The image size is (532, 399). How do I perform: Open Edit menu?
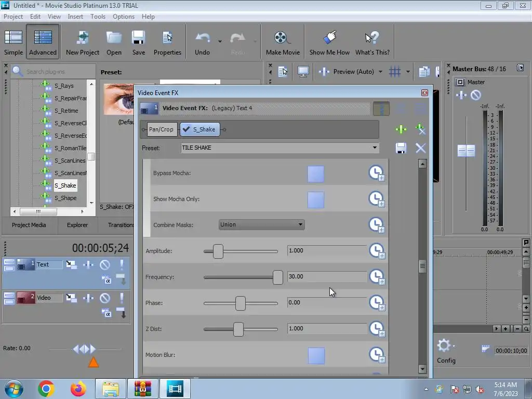pos(35,17)
